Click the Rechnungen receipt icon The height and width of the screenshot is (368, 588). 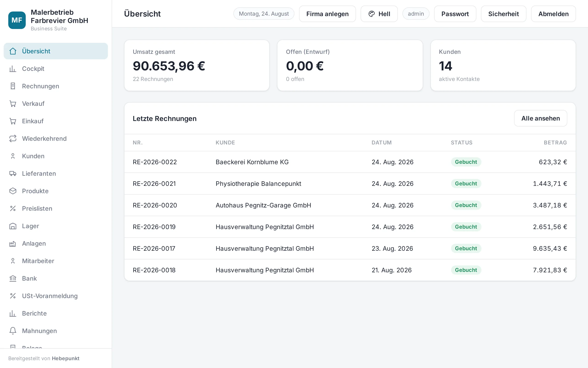13,86
